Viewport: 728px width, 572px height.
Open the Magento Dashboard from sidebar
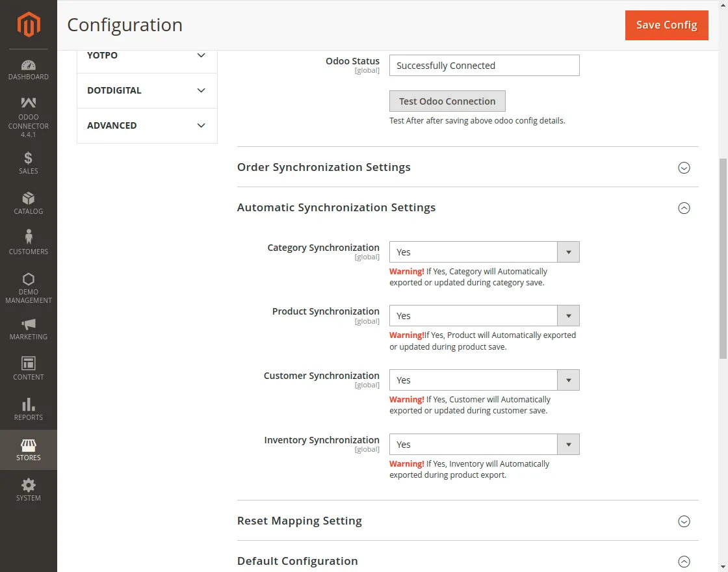point(28,69)
